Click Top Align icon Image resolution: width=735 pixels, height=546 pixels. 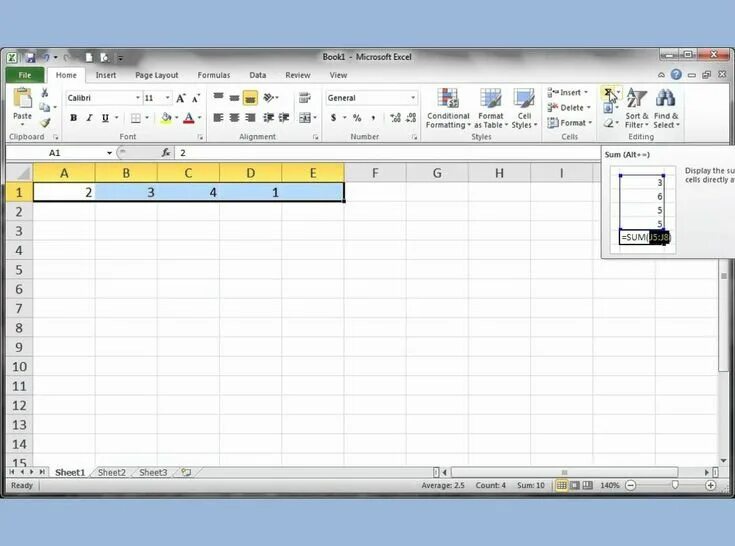[x=218, y=97]
